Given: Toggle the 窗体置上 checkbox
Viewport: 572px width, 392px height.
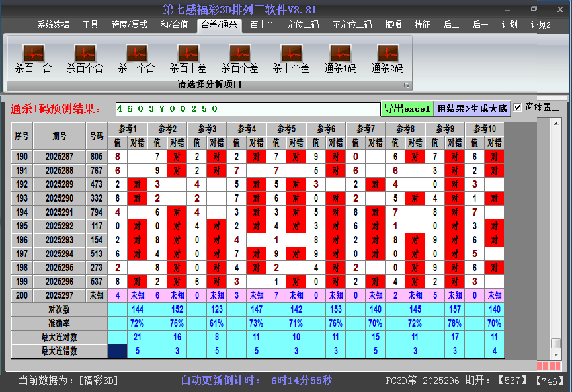Looking at the screenshot, I should pos(518,107).
